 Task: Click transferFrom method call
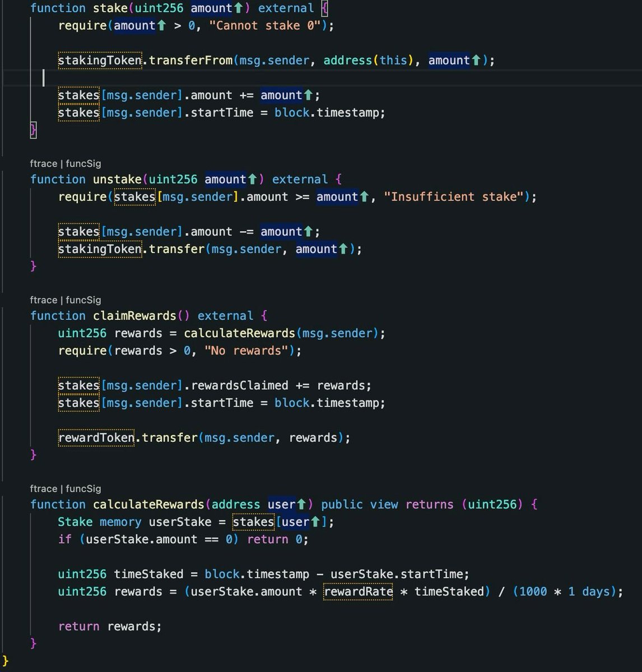pyautogui.click(x=190, y=60)
